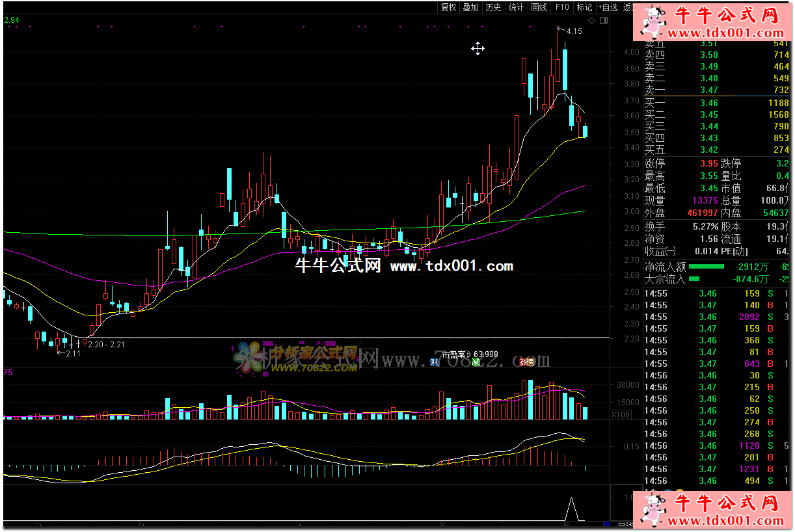The height and width of the screenshot is (532, 795).
Task: Select the 买五 price 3.42
Action: (709, 150)
